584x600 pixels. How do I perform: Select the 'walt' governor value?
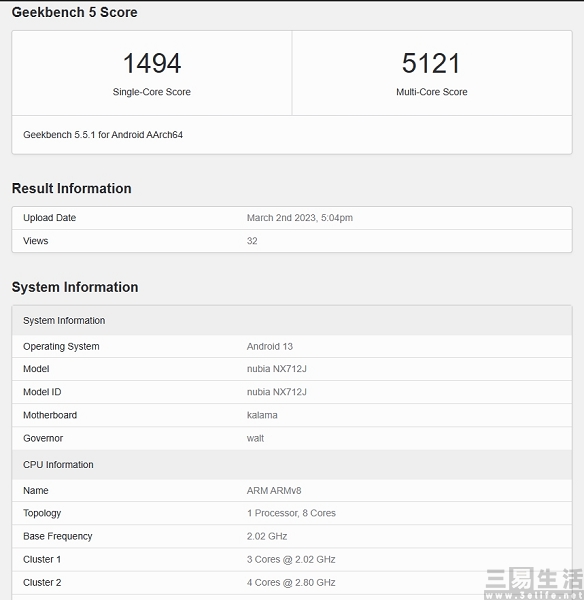(x=255, y=438)
